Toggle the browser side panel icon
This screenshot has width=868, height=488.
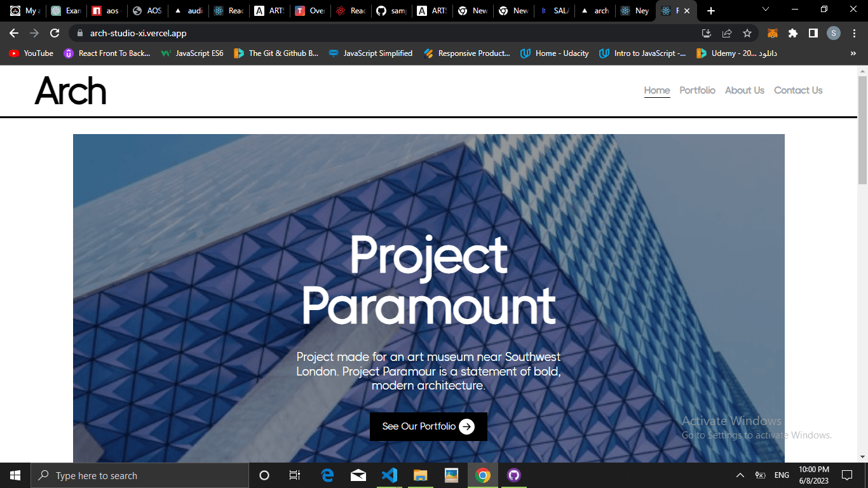pos(813,33)
